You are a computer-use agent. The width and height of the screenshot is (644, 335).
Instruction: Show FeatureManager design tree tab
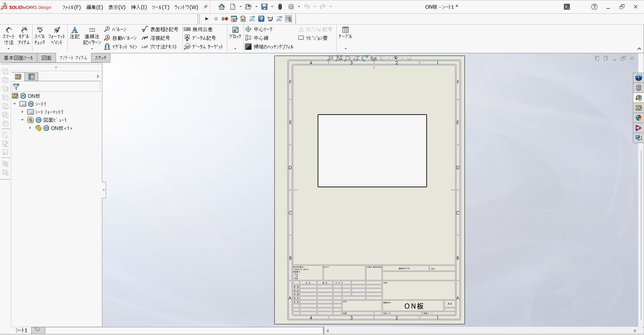(18, 77)
